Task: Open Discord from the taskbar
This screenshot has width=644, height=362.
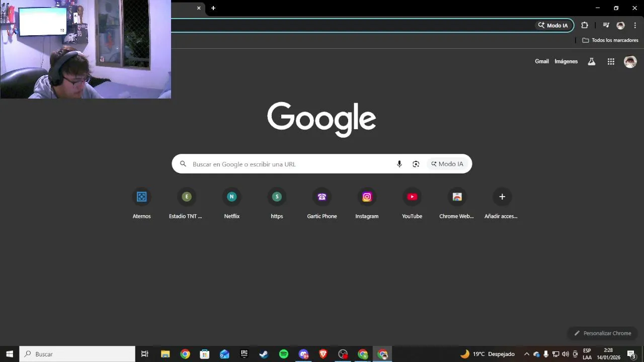Action: 303,354
